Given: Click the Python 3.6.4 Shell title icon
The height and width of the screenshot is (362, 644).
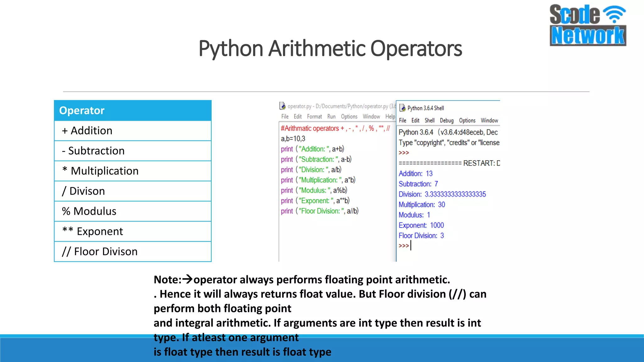Looking at the screenshot, I should pos(402,108).
